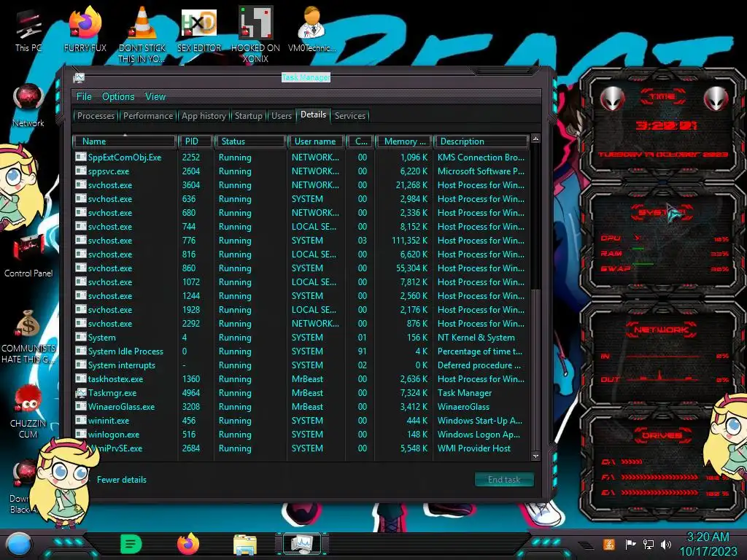Select the System Idle Process row
The height and width of the screenshot is (560, 747).
[x=301, y=351]
